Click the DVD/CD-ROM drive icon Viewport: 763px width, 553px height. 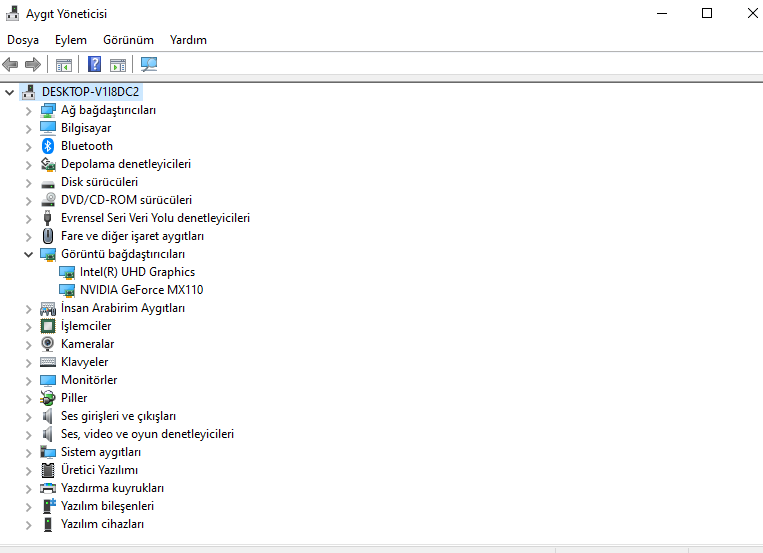click(x=48, y=200)
